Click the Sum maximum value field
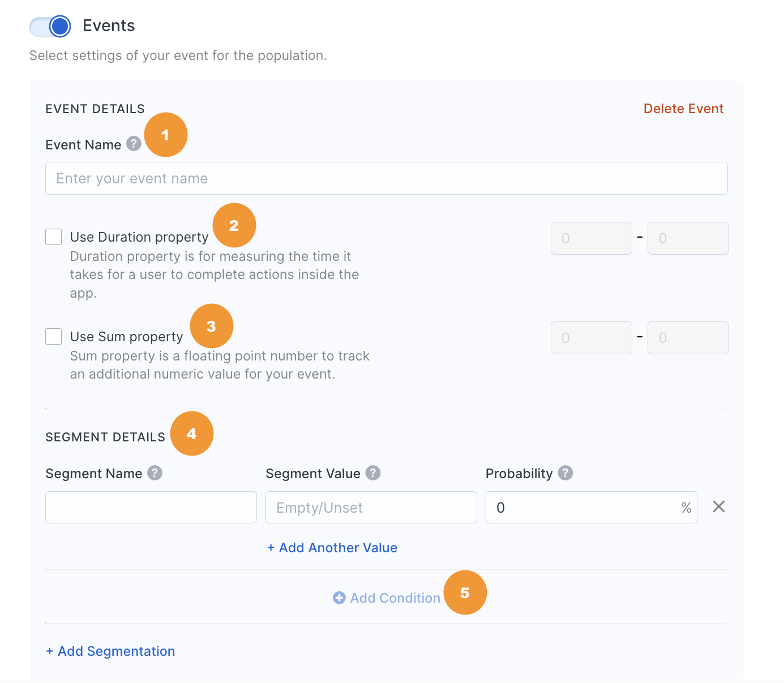 (688, 338)
